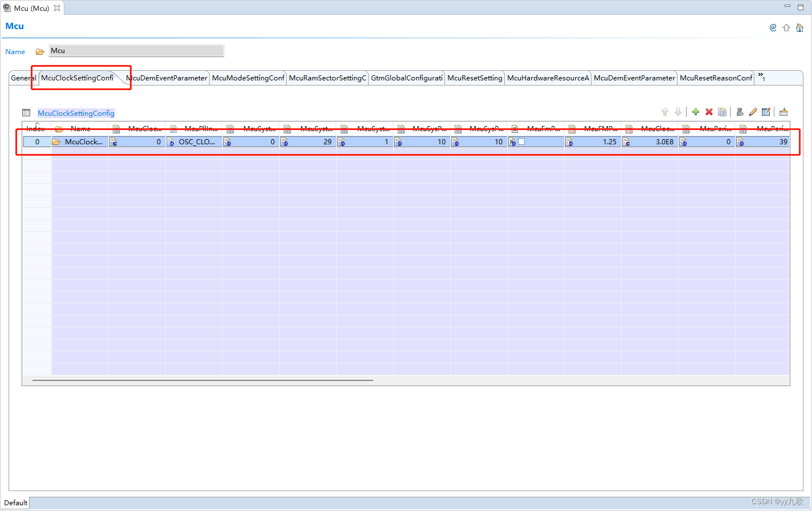Click the folder icon beside the Name field
Image resolution: width=812 pixels, height=511 pixels.
click(40, 51)
